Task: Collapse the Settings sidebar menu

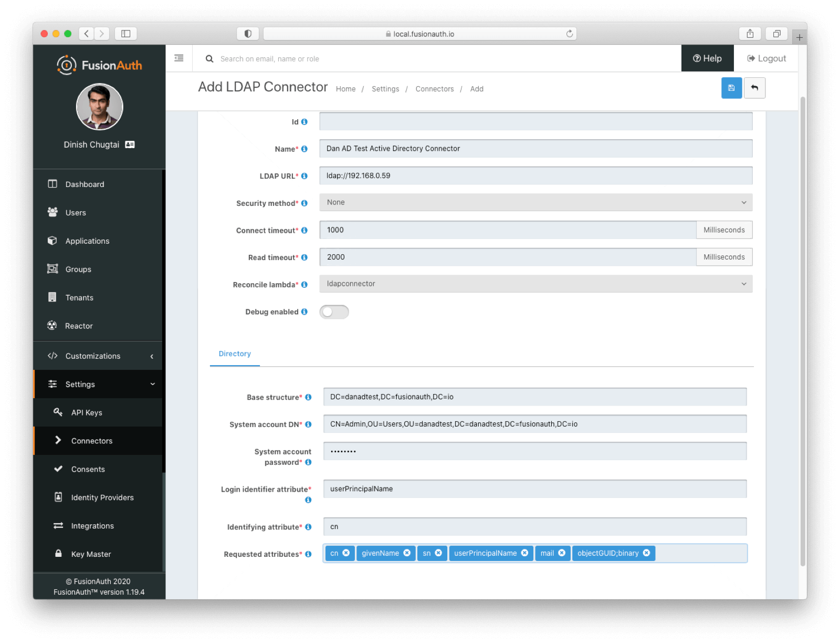Action: 98,384
